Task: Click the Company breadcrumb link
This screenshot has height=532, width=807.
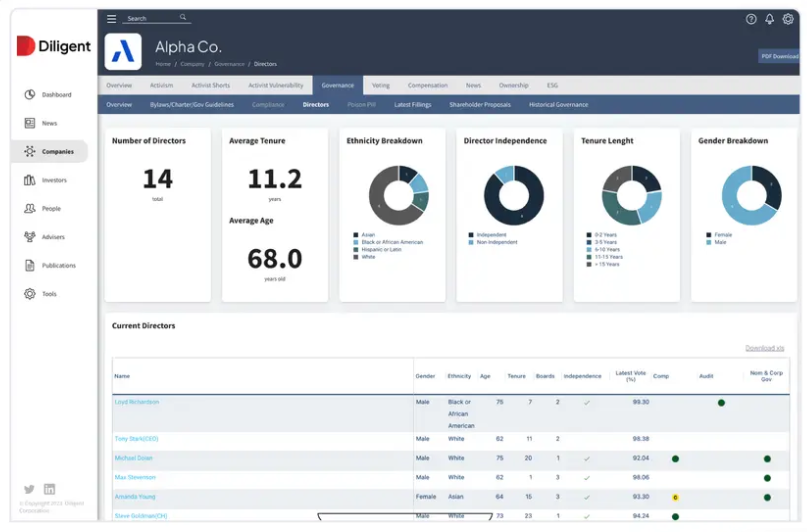Action: (x=192, y=64)
